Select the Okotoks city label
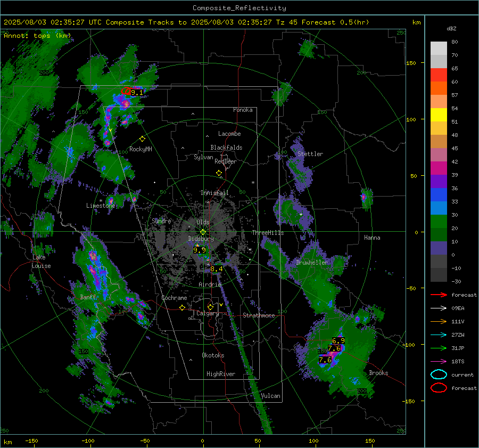Image resolution: width=479 pixels, height=448 pixels. (213, 355)
